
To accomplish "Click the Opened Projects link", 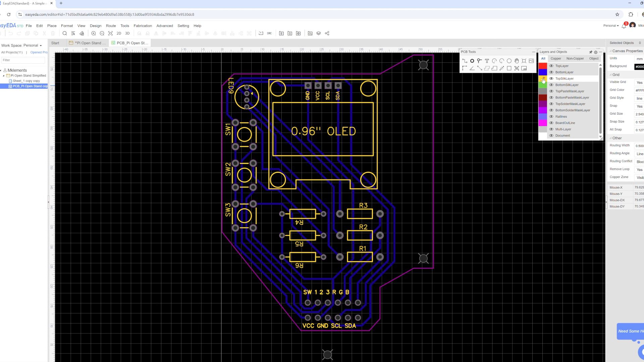I will 39,52.
